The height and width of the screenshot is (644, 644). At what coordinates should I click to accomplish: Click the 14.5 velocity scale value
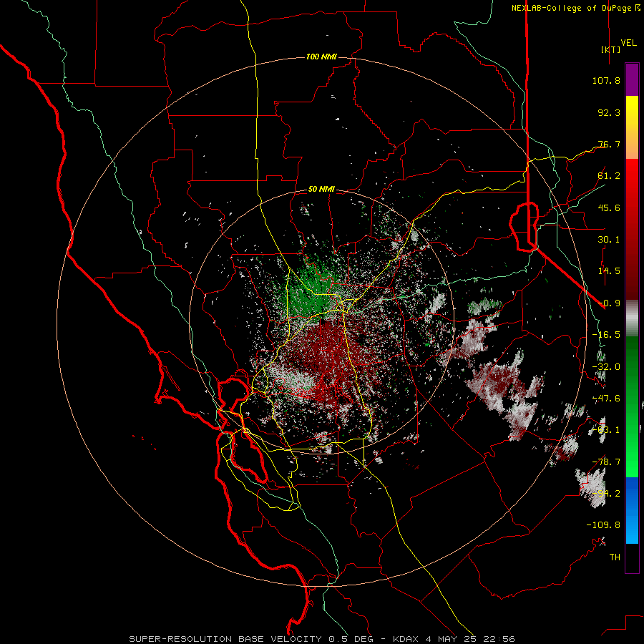click(609, 271)
